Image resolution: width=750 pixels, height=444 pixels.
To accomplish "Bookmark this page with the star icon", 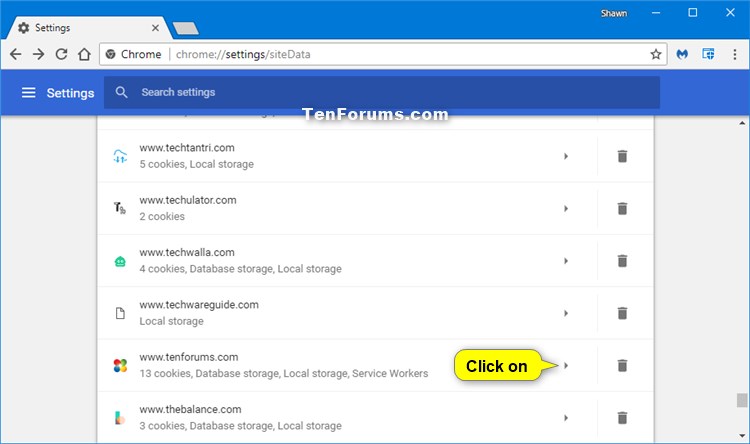I will tap(656, 54).
